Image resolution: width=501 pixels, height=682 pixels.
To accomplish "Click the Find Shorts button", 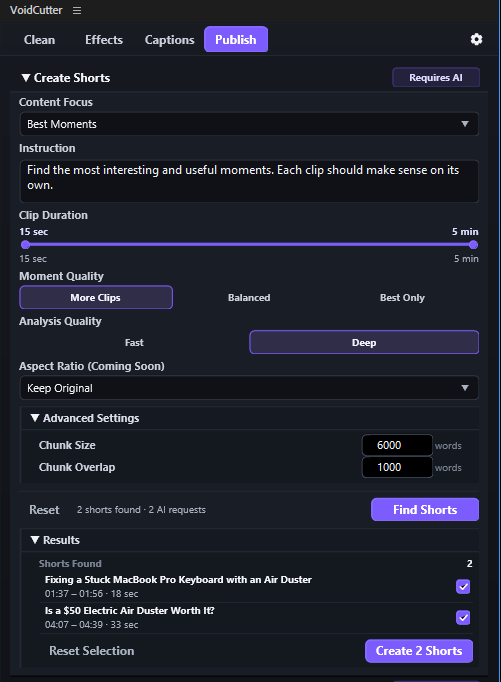I will tap(425, 509).
